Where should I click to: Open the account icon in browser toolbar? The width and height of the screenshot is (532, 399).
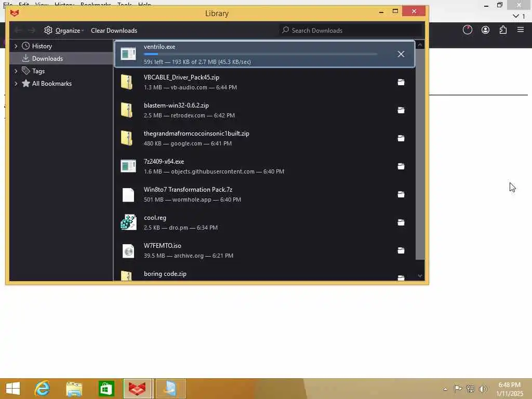tap(485, 30)
